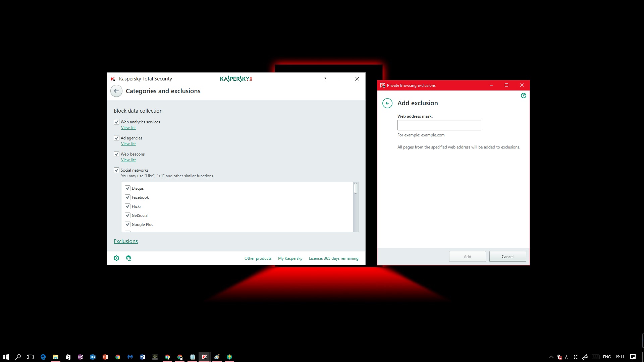644x362 pixels.
Task: Uncheck GetSocial in social networks list
Action: (127, 215)
